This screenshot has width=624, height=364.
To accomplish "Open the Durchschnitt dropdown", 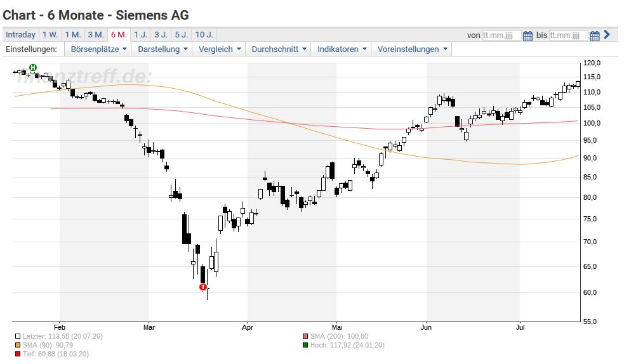I will (x=279, y=49).
